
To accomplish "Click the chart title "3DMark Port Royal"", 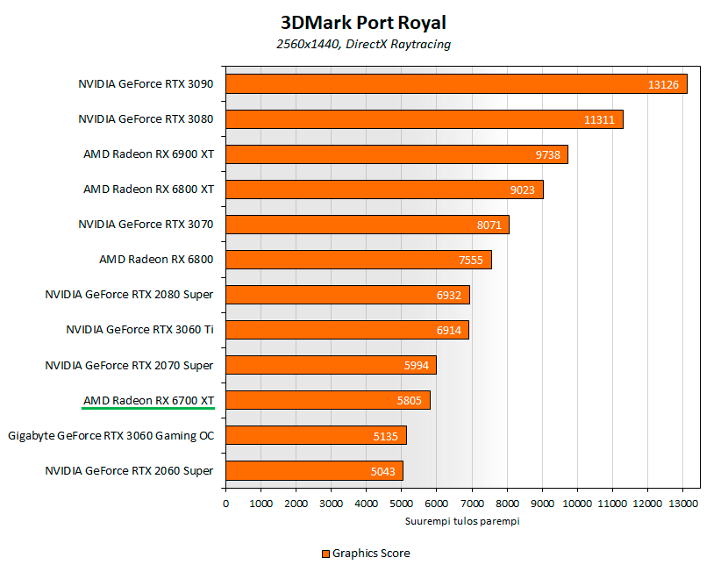I will coord(363,23).
